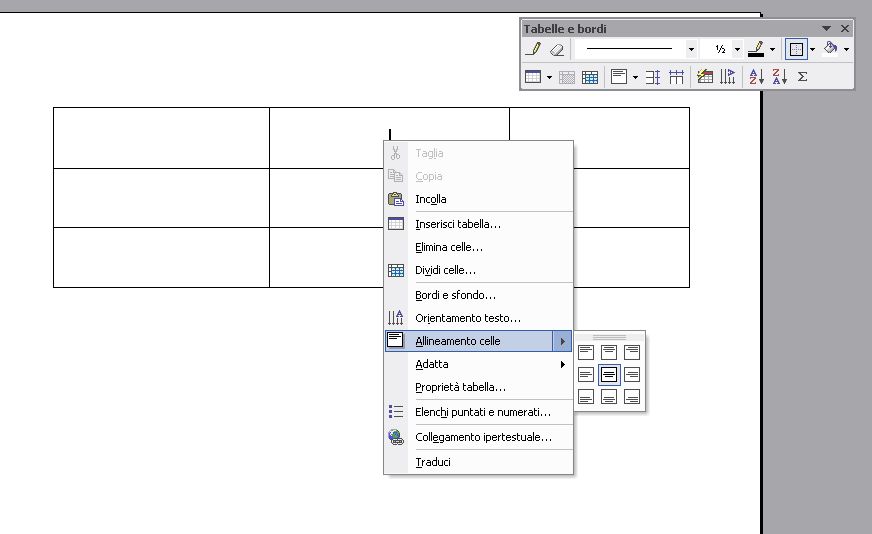Viewport: 872px width, 534px height.
Task: Click the AutoSum sigma icon
Action: pos(802,77)
